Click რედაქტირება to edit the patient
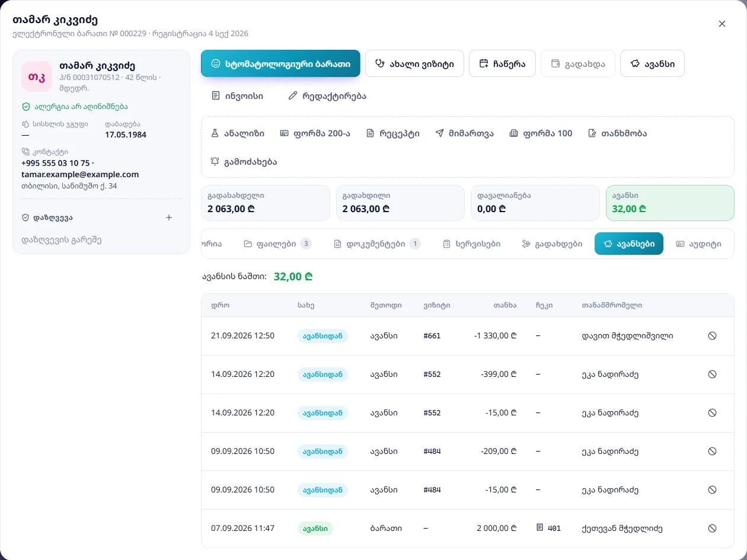The height and width of the screenshot is (560, 747). (x=327, y=96)
